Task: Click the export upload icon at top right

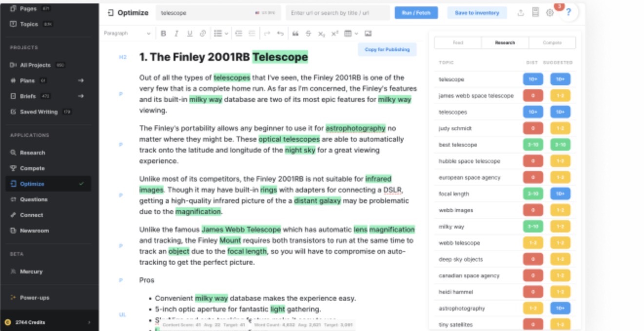Action: point(521,13)
